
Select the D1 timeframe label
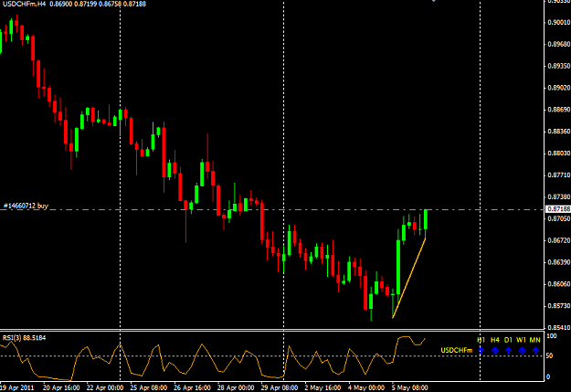coord(508,340)
